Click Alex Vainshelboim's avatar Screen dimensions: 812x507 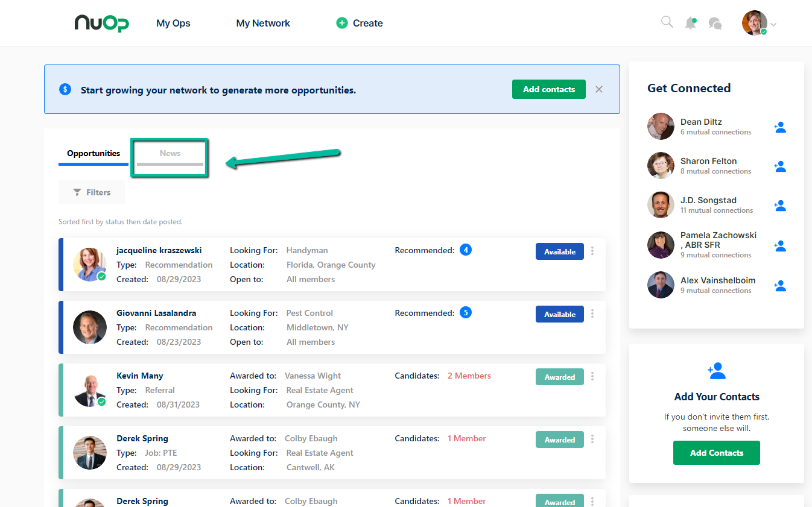coord(661,285)
